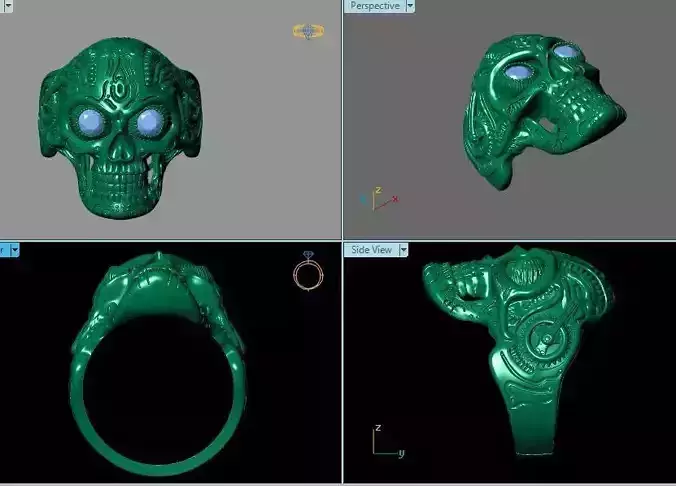The height and width of the screenshot is (486, 676).
Task: Expand the dropdown arrow beside Side View
Action: pyautogui.click(x=404, y=250)
